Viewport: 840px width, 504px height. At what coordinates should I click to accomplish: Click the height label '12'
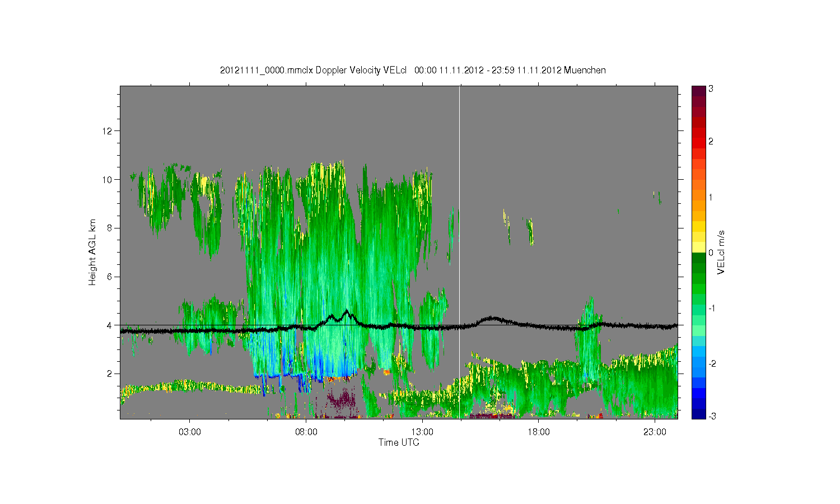(108, 131)
